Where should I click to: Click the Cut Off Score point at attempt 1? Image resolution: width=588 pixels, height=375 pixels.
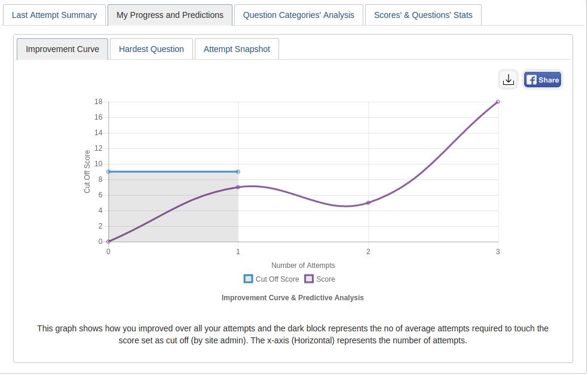click(238, 172)
